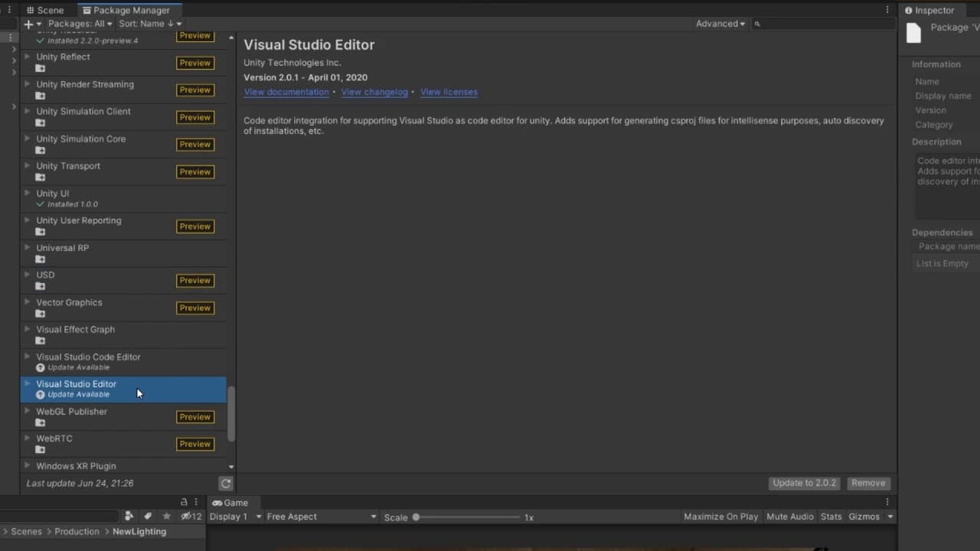The height and width of the screenshot is (551, 980).
Task: Click the package list vertical scrollbar thumb
Action: 231,413
